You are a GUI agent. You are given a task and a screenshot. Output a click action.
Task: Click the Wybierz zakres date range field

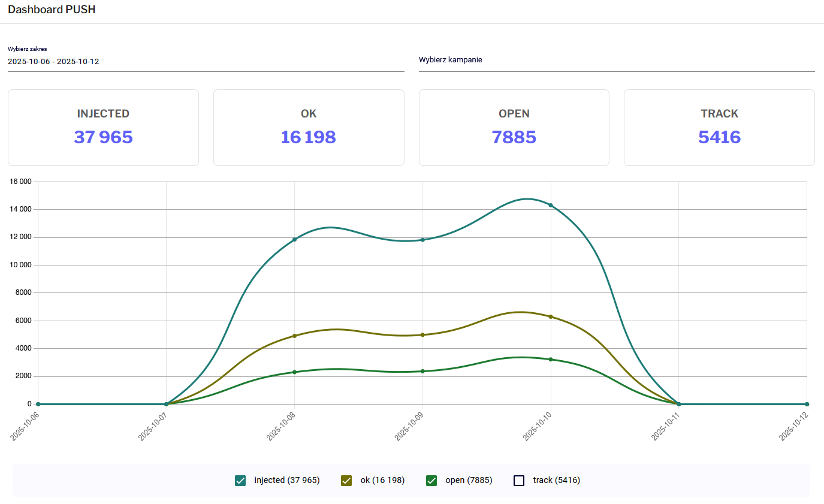pyautogui.click(x=206, y=61)
